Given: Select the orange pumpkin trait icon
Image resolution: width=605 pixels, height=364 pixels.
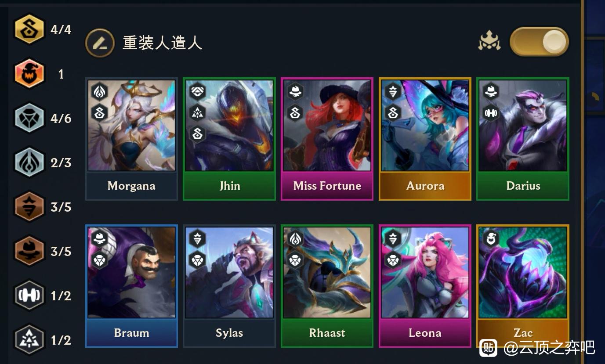Looking at the screenshot, I should (29, 74).
